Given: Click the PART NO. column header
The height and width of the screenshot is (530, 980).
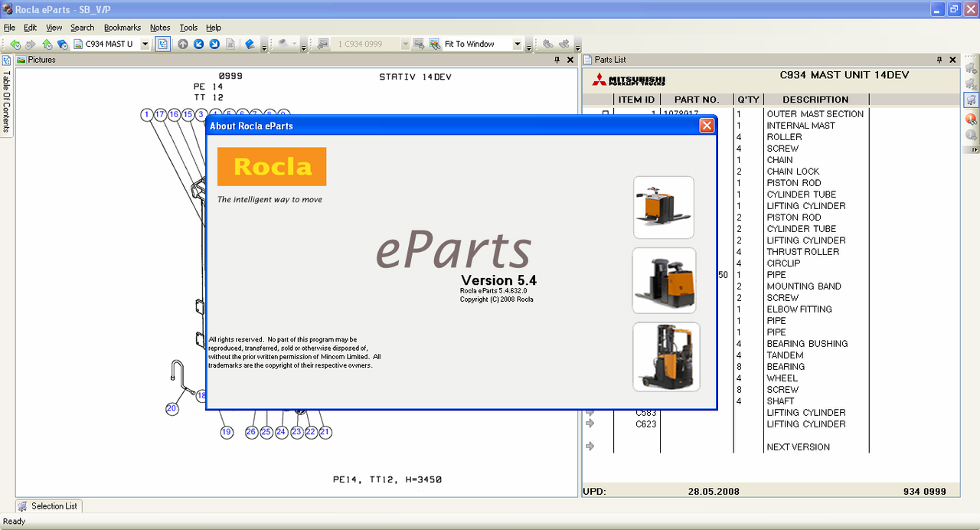Looking at the screenshot, I should tap(697, 100).
